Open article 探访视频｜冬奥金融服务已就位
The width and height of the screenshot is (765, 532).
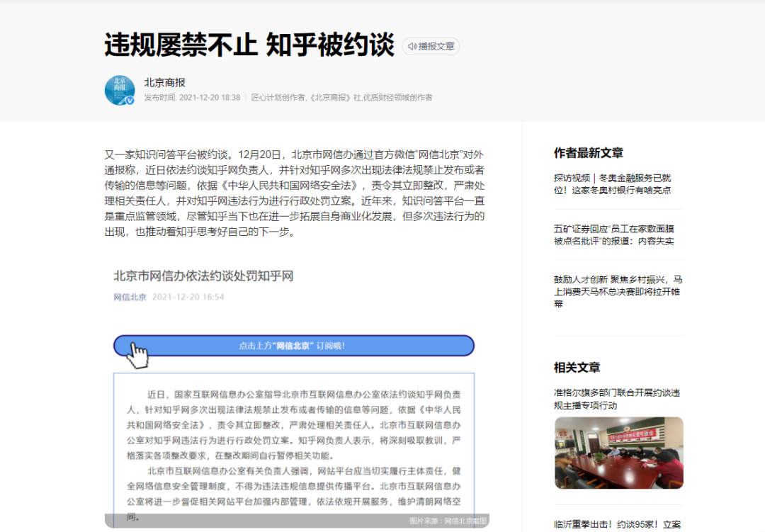point(612,184)
